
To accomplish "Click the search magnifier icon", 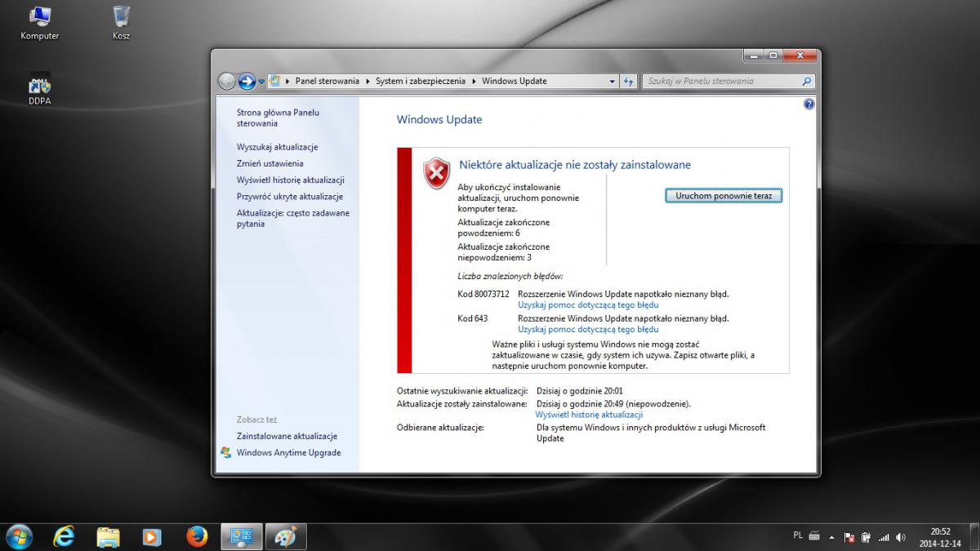I will point(807,82).
